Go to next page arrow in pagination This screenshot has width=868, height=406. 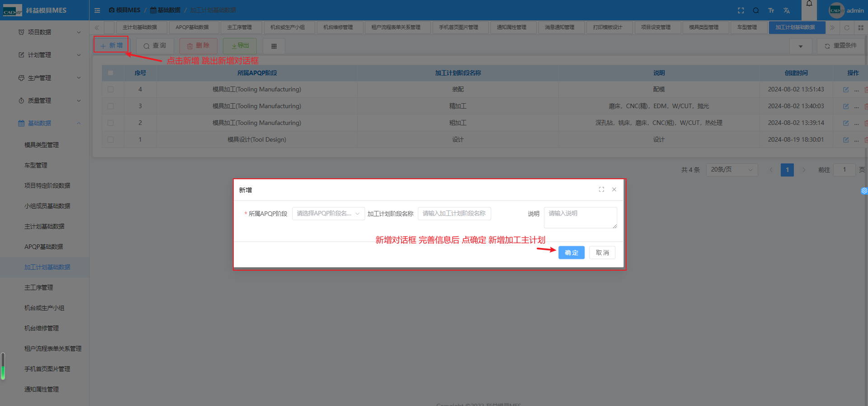click(x=804, y=170)
